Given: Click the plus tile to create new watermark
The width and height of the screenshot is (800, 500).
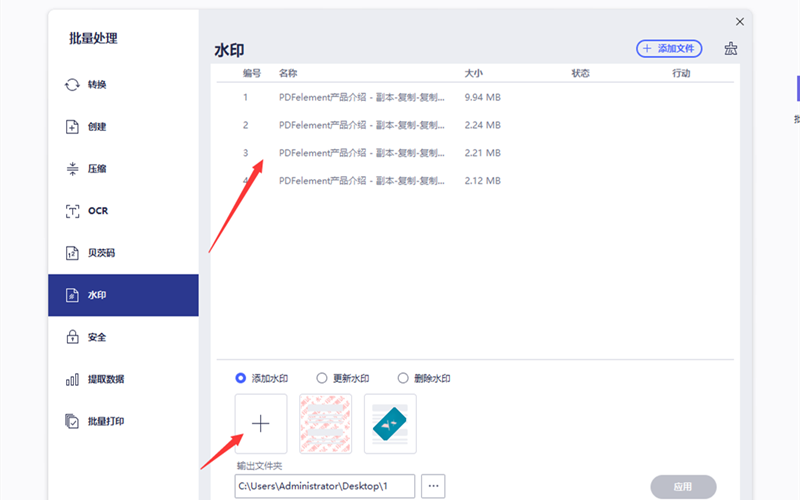Looking at the screenshot, I should pyautogui.click(x=261, y=423).
